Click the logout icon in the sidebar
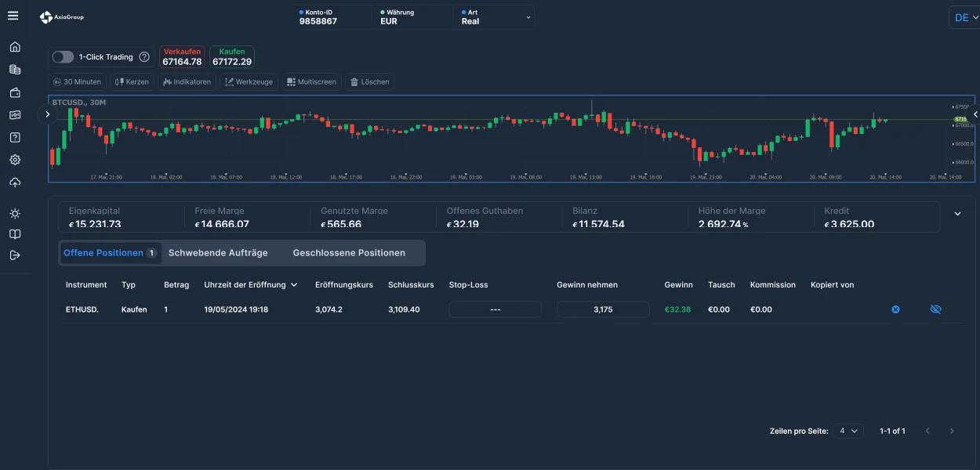The height and width of the screenshot is (470, 980). click(x=15, y=255)
